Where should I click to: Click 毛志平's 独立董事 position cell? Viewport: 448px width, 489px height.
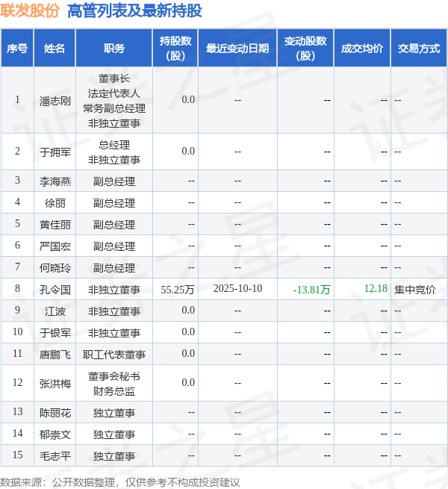(x=114, y=456)
